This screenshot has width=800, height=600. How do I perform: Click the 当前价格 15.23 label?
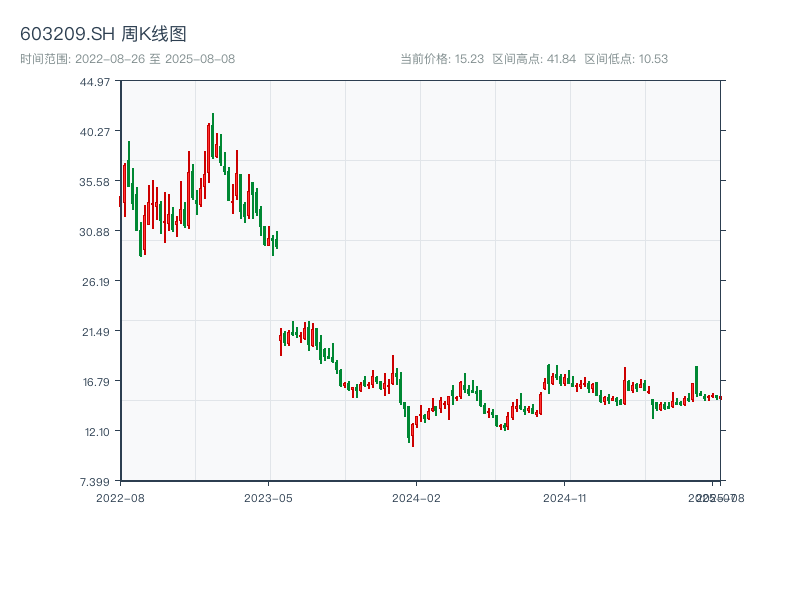point(442,59)
